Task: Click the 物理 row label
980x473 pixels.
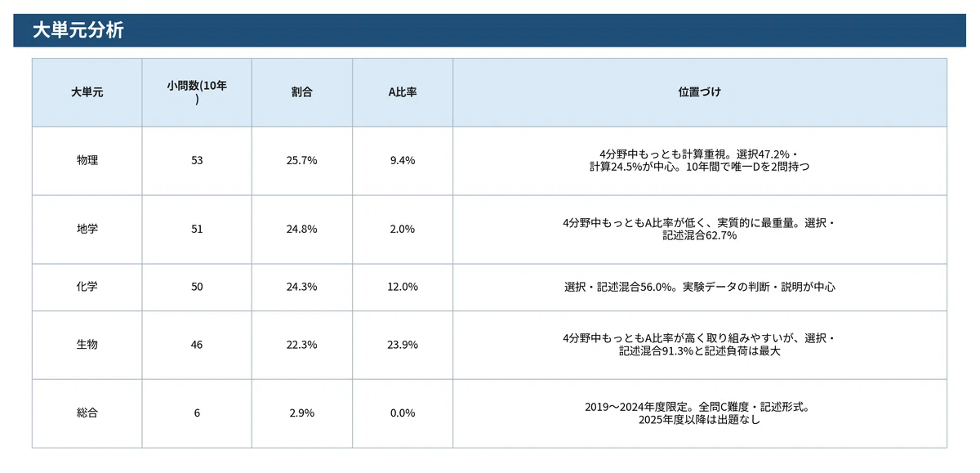Action: [x=87, y=161]
